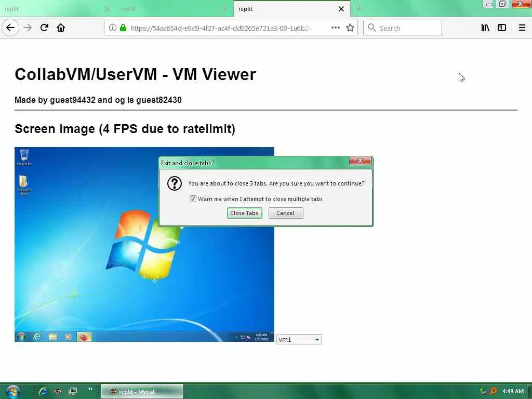
Task: Click the Exit and close tabs? title
Action: tap(187, 163)
